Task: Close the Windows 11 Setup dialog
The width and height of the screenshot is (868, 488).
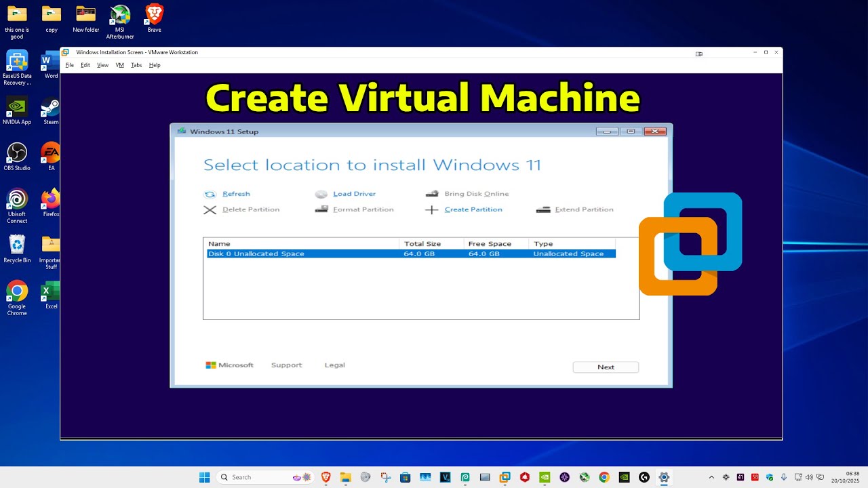Action: [655, 131]
